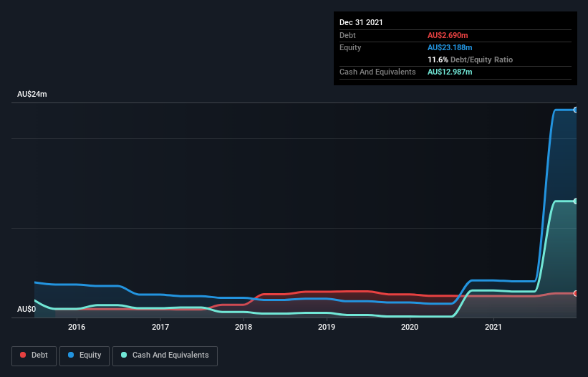
Task: Click the 2021 x-axis label
Action: click(x=493, y=327)
